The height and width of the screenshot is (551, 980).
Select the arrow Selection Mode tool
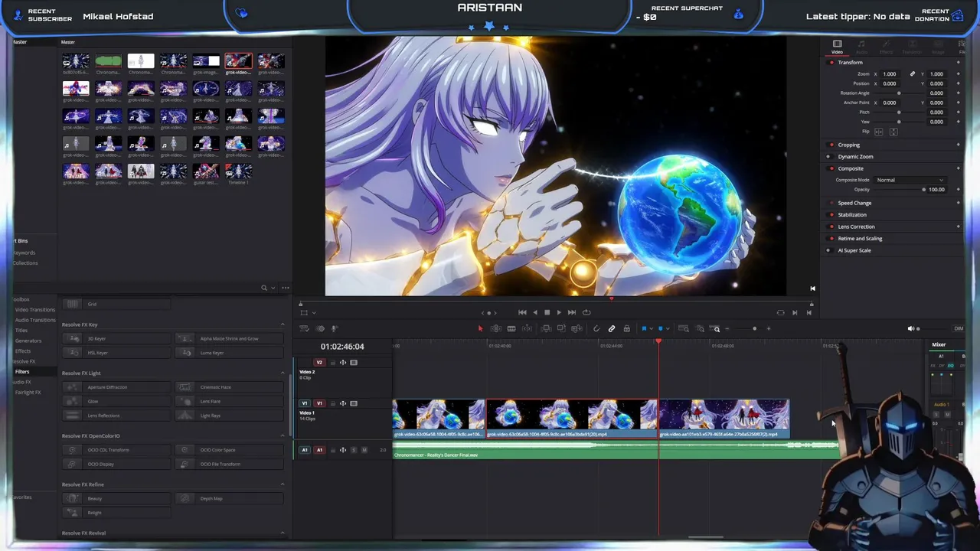pyautogui.click(x=481, y=328)
